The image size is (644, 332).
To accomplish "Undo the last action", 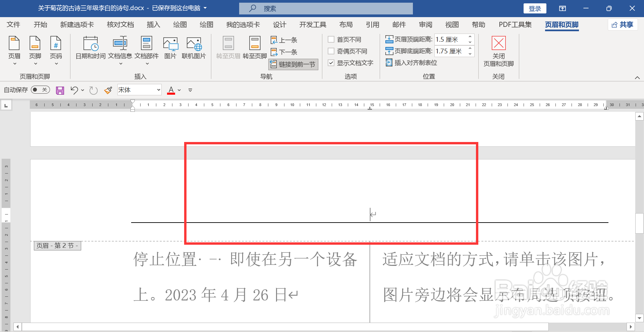I will coord(74,90).
